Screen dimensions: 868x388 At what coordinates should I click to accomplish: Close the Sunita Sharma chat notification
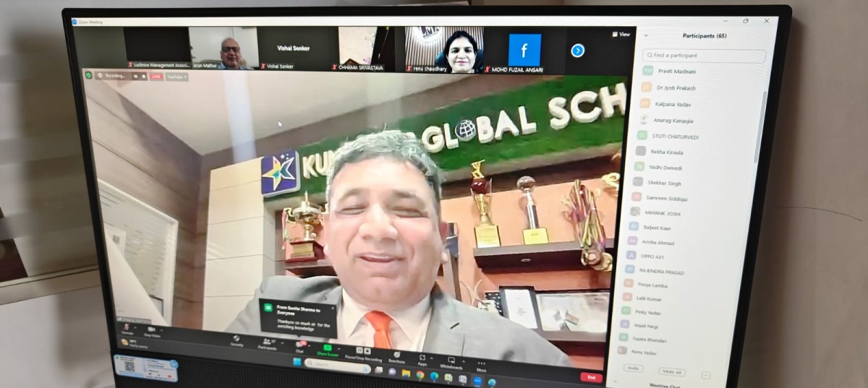tap(333, 308)
